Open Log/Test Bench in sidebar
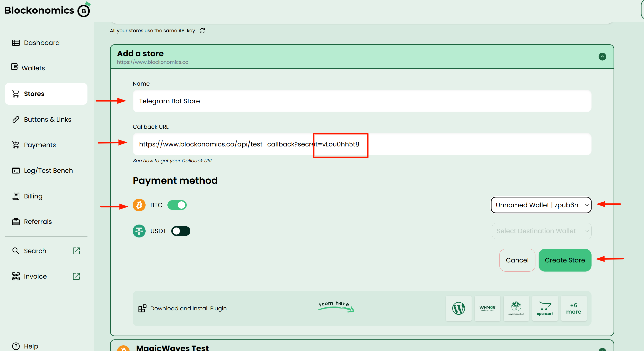 point(48,171)
